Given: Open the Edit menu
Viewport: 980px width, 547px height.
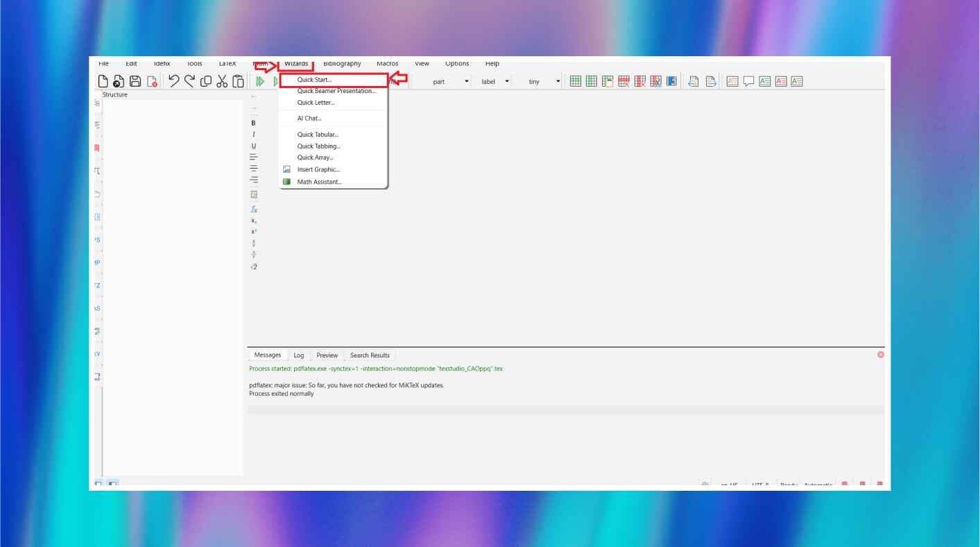Looking at the screenshot, I should [131, 63].
